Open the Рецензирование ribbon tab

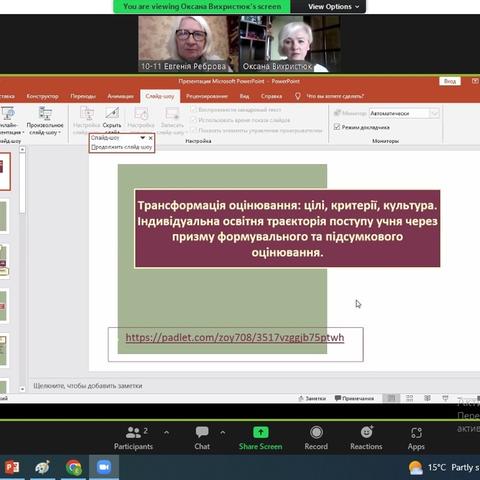click(x=207, y=96)
